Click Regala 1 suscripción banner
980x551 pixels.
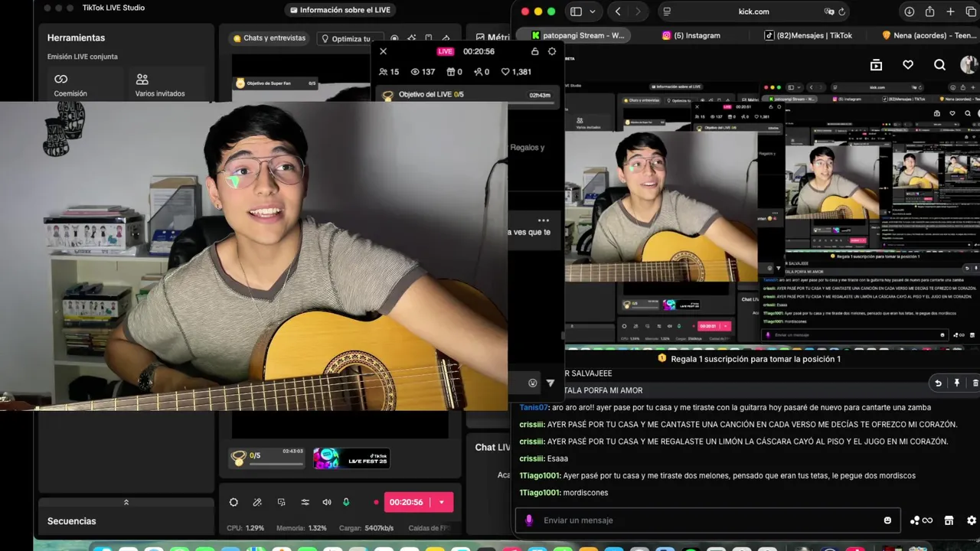tap(749, 359)
